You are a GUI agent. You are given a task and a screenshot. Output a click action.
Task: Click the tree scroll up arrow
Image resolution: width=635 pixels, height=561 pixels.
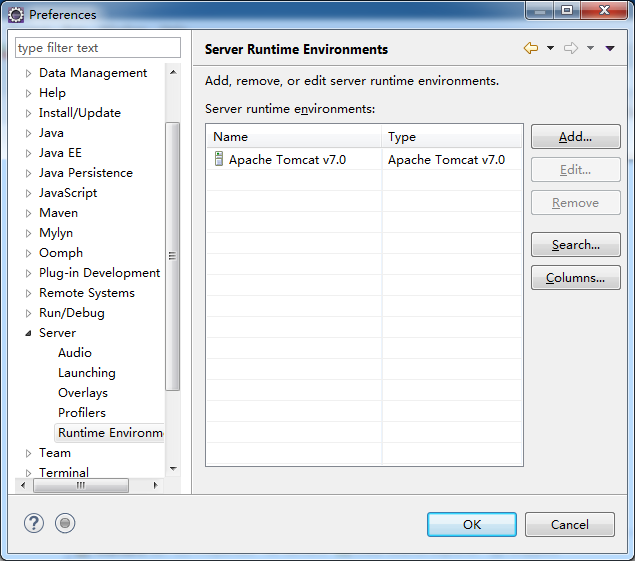point(173,73)
